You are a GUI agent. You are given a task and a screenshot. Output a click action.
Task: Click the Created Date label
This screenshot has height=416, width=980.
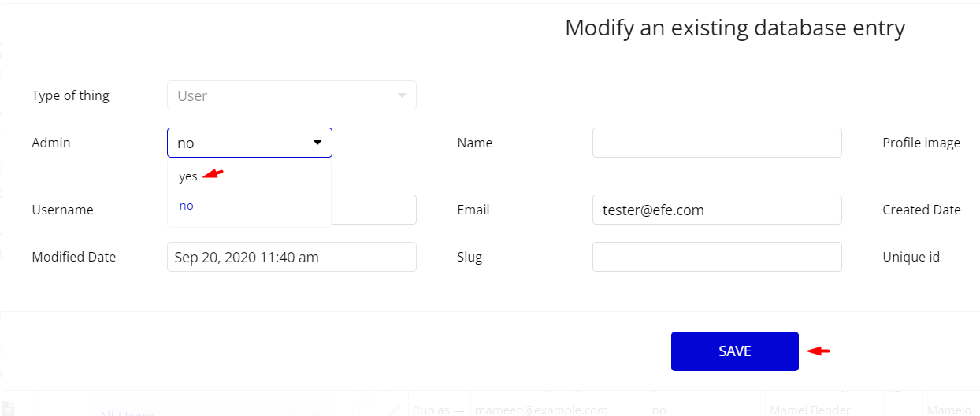921,210
